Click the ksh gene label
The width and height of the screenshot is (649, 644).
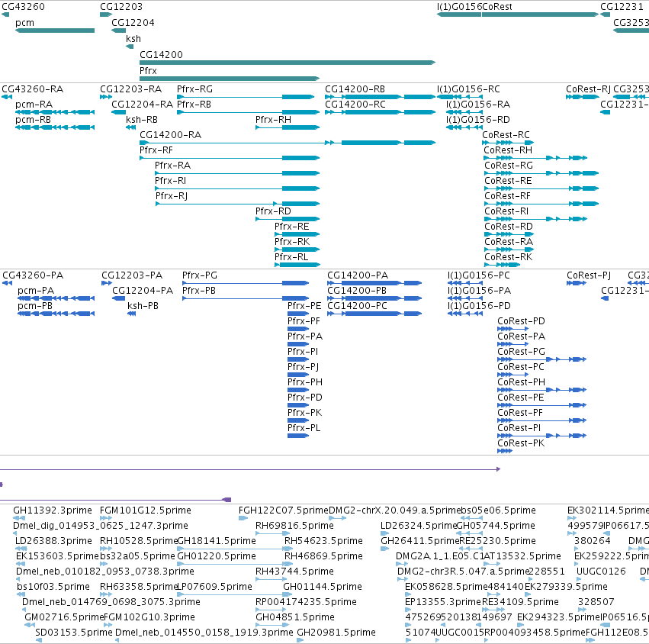[133, 38]
